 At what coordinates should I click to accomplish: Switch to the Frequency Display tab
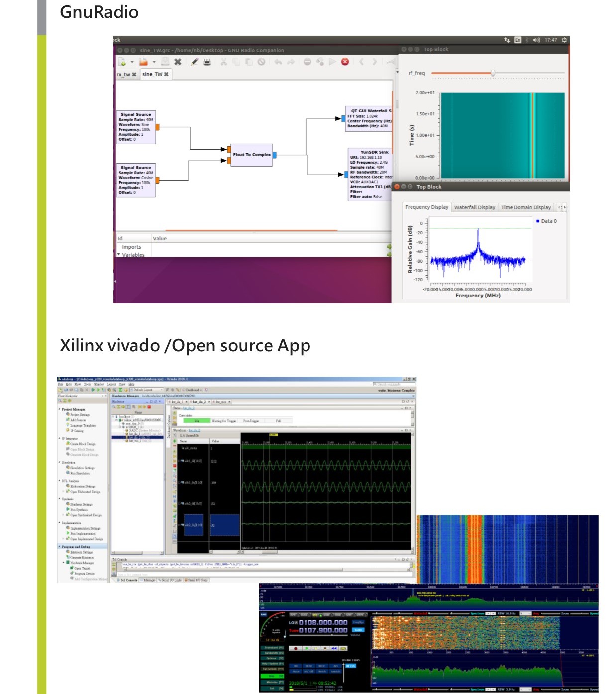tap(426, 207)
